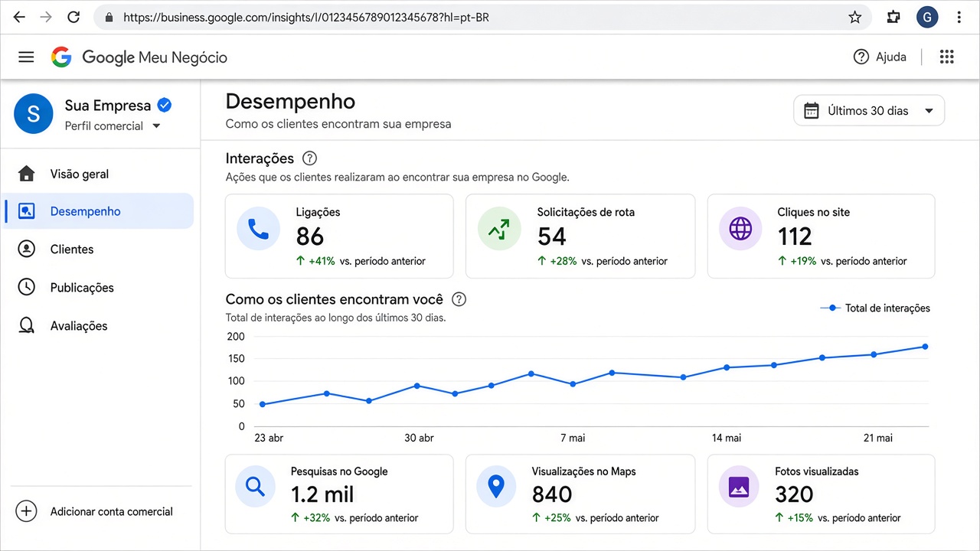Expand the Perfil comercial dropdown

tap(113, 126)
